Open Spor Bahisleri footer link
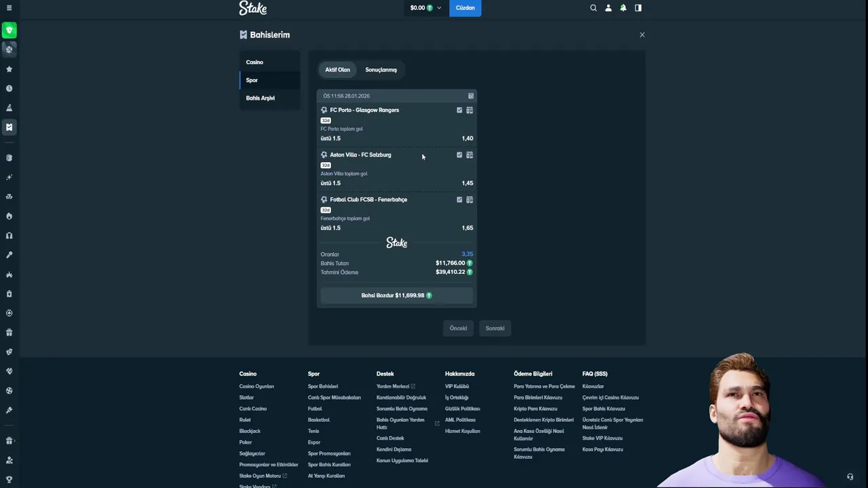The height and width of the screenshot is (488, 868). click(x=323, y=386)
